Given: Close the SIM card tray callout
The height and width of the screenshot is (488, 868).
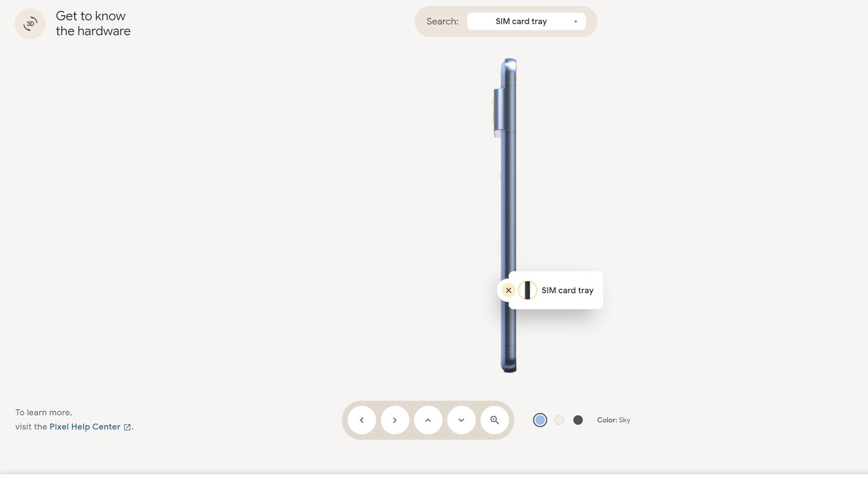Looking at the screenshot, I should click(x=509, y=290).
